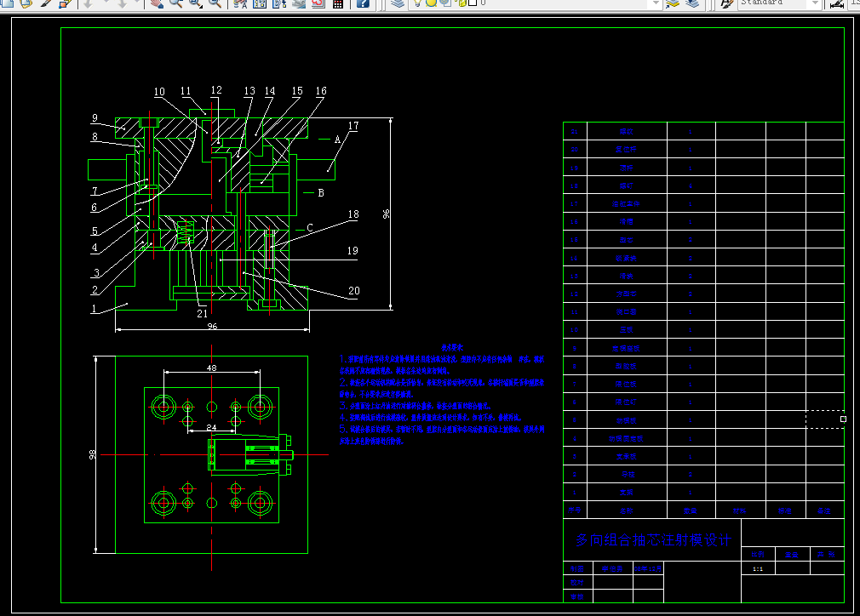
Task: Activate the Pan hand tool
Action: click(157, 3)
